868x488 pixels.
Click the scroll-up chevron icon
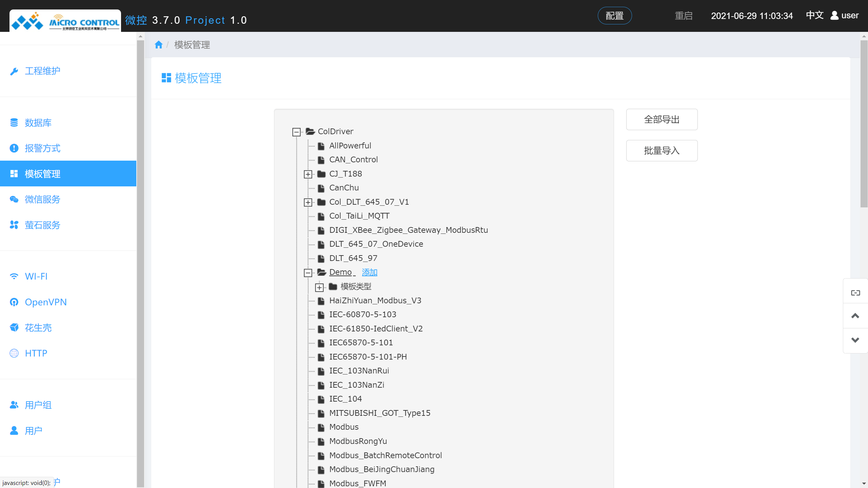[855, 316]
